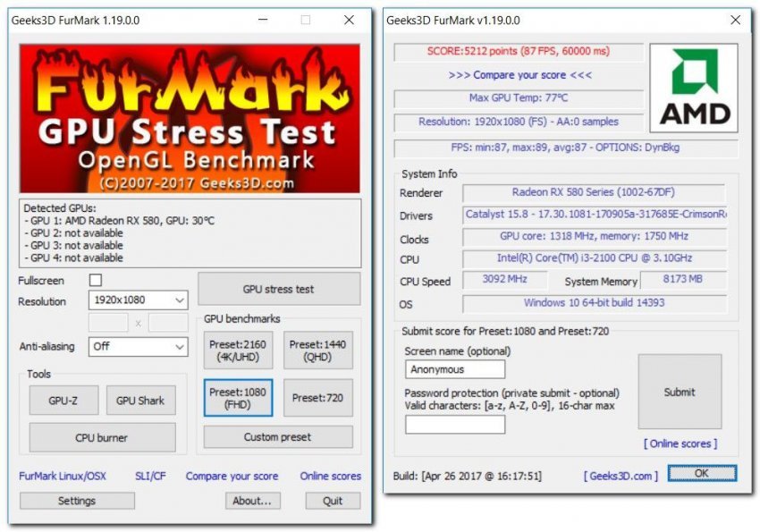760x532 pixels.
Task: Close the FurMark main window
Action: click(x=349, y=20)
